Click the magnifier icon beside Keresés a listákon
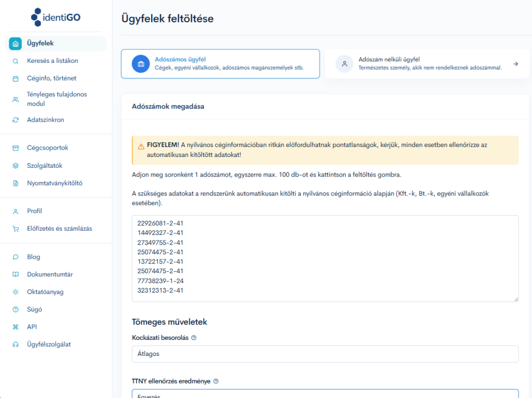The image size is (532, 398). 16,61
